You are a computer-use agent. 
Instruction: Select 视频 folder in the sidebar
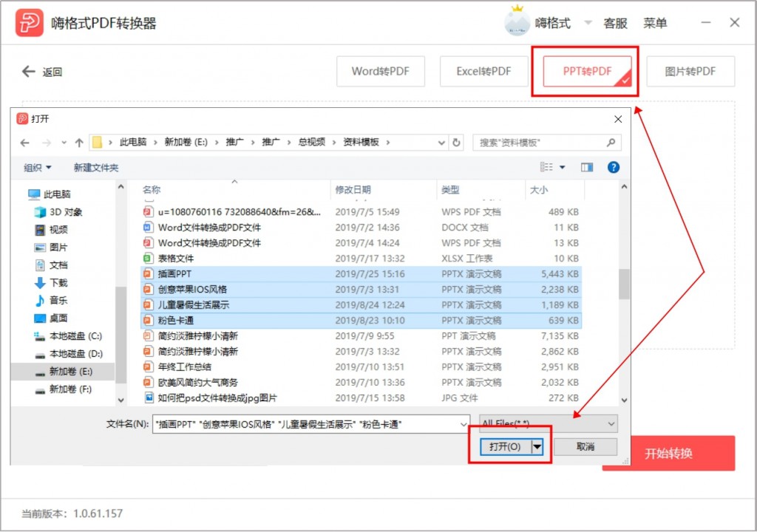coord(51,229)
